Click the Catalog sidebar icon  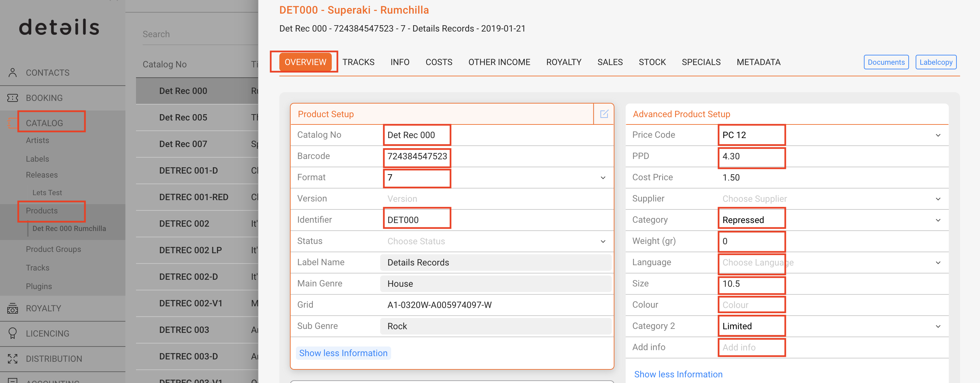tap(13, 123)
